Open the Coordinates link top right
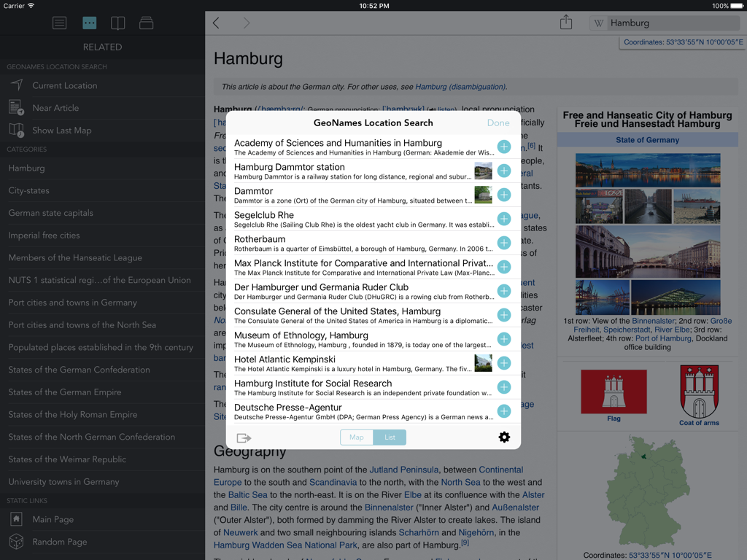 [x=681, y=42]
